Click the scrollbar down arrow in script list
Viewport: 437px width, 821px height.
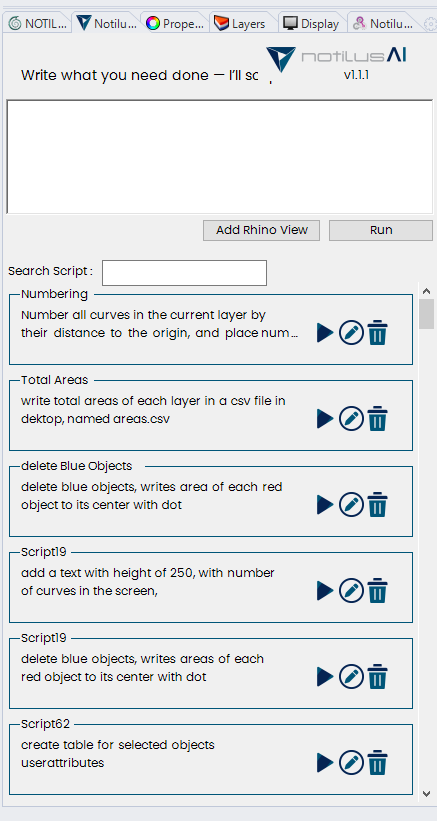(427, 794)
